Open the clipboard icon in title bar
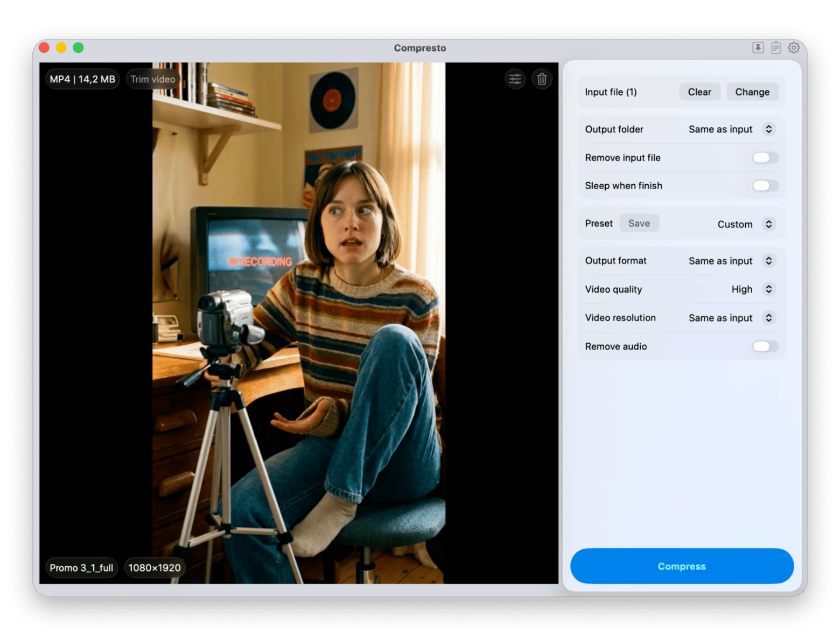This screenshot has width=840, height=640. pos(775,47)
